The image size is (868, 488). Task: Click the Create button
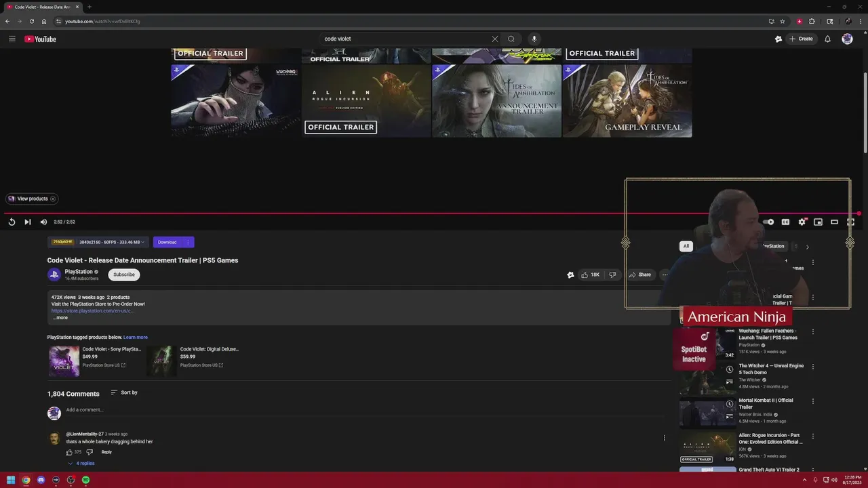tap(801, 39)
